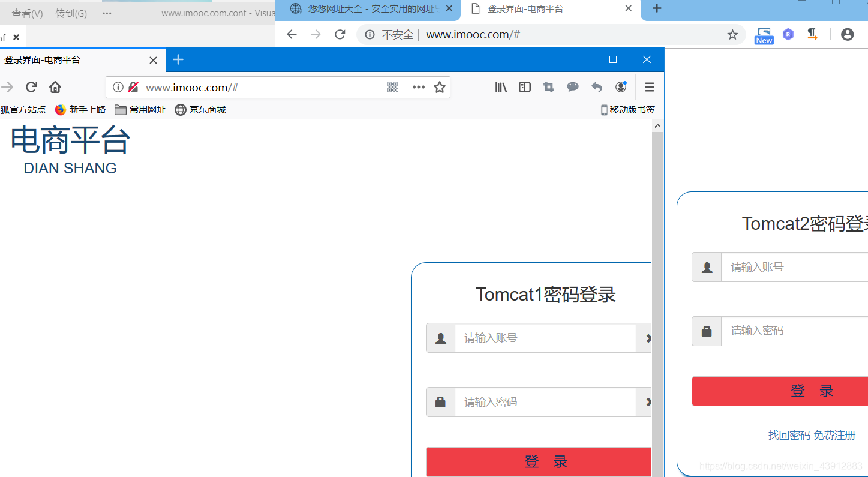Image resolution: width=868 pixels, height=477 pixels.
Task: Select Firefox 登录界面-电商平台 tab
Action: 82,60
